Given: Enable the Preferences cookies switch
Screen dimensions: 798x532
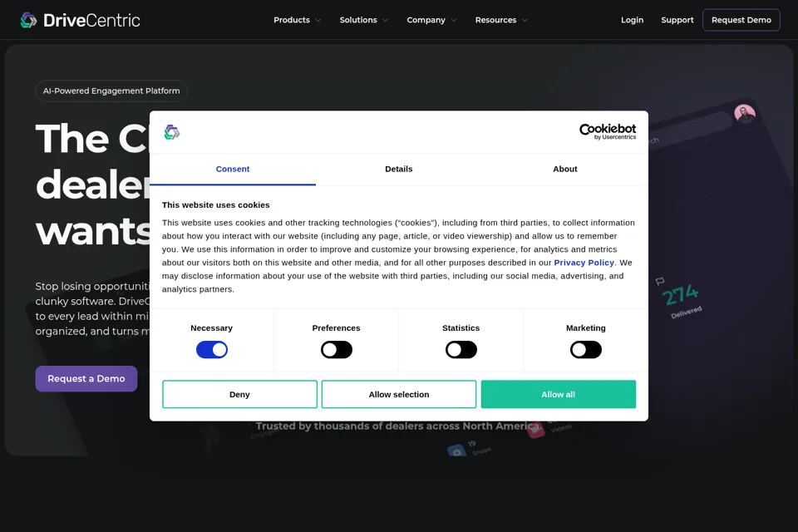Looking at the screenshot, I should click(337, 350).
